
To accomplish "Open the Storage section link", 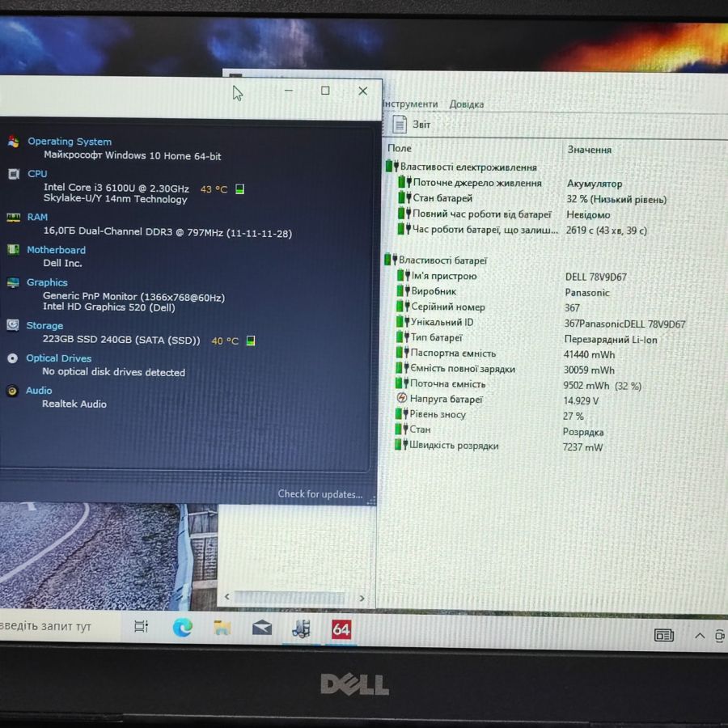I will (x=44, y=325).
